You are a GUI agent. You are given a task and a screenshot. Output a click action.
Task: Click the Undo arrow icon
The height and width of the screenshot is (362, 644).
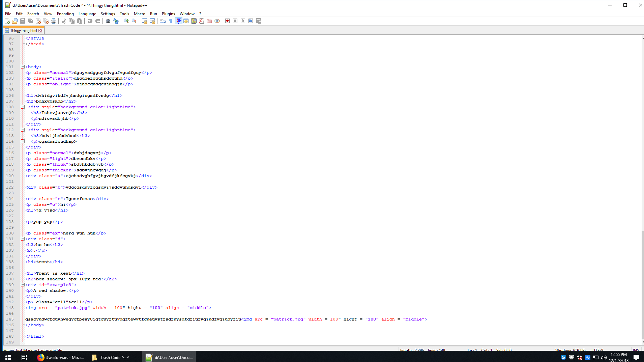[x=90, y=21]
